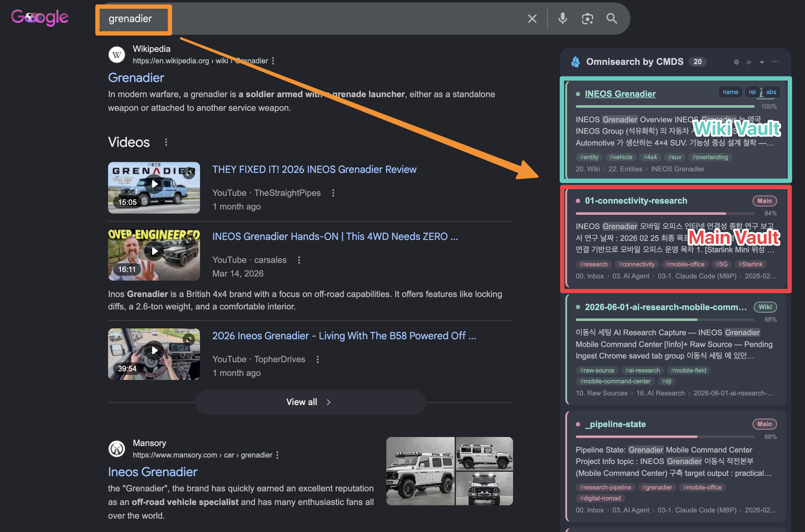Open three-dot menu for TopherDrives video
The width and height of the screenshot is (805, 532).
317,359
